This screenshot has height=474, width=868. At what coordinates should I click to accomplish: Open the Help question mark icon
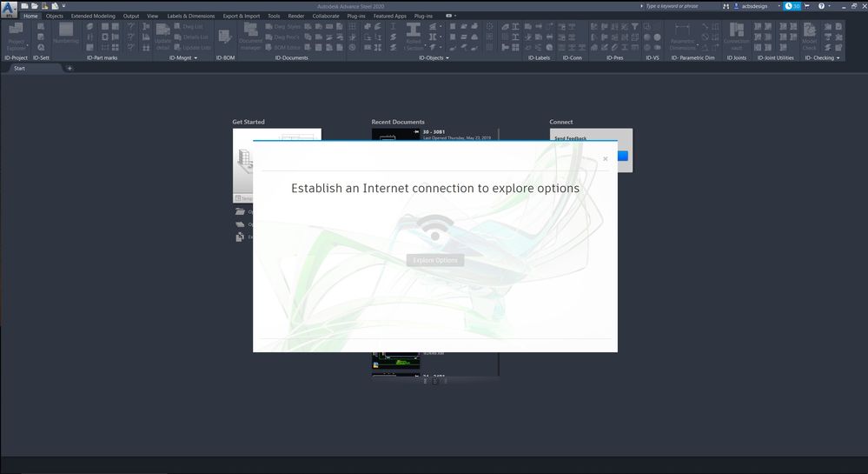tap(821, 6)
